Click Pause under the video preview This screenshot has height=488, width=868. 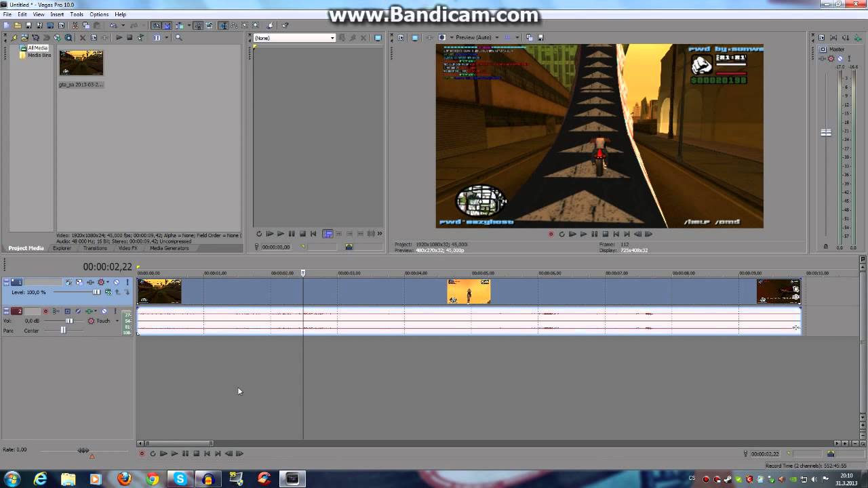[x=594, y=234]
